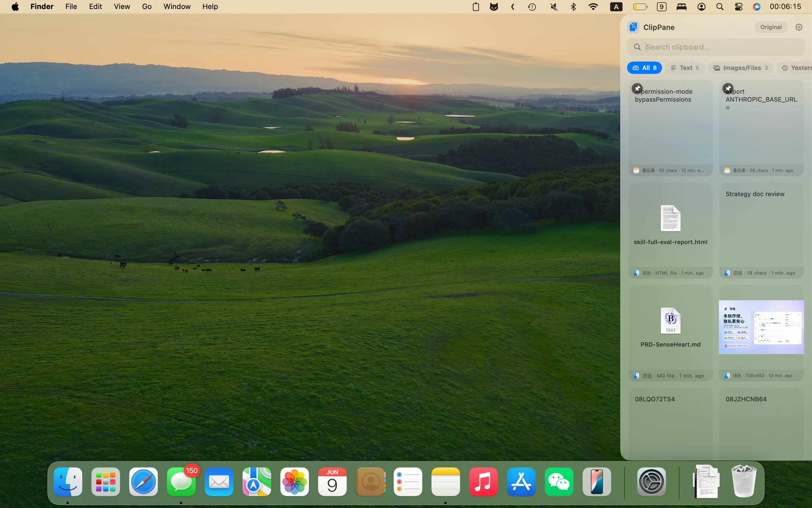The width and height of the screenshot is (812, 508).
Task: Open Siri from menu bar
Action: click(757, 7)
